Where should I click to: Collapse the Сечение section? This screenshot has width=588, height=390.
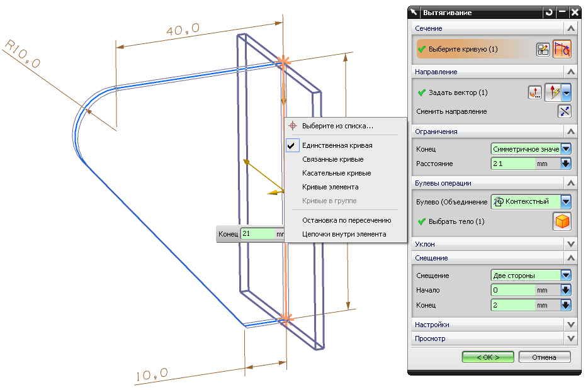pyautogui.click(x=571, y=28)
